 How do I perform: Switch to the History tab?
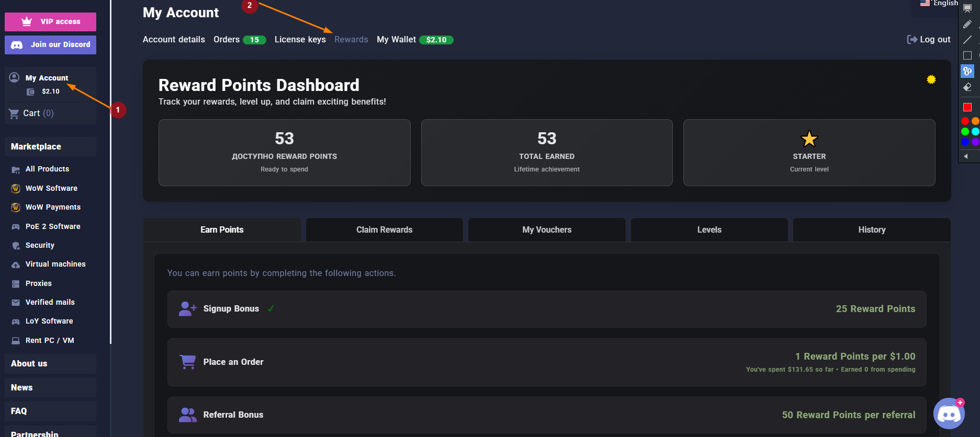click(x=872, y=229)
